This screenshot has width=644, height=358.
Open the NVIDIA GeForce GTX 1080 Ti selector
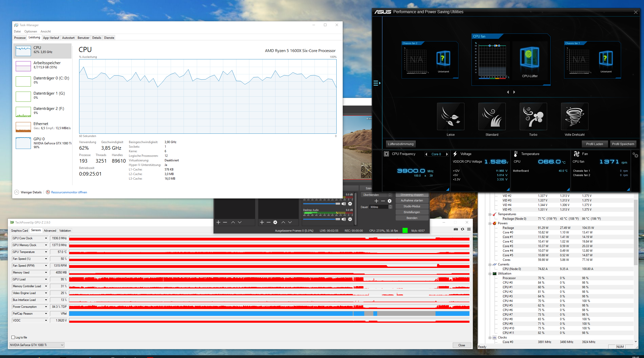pyautogui.click(x=37, y=345)
